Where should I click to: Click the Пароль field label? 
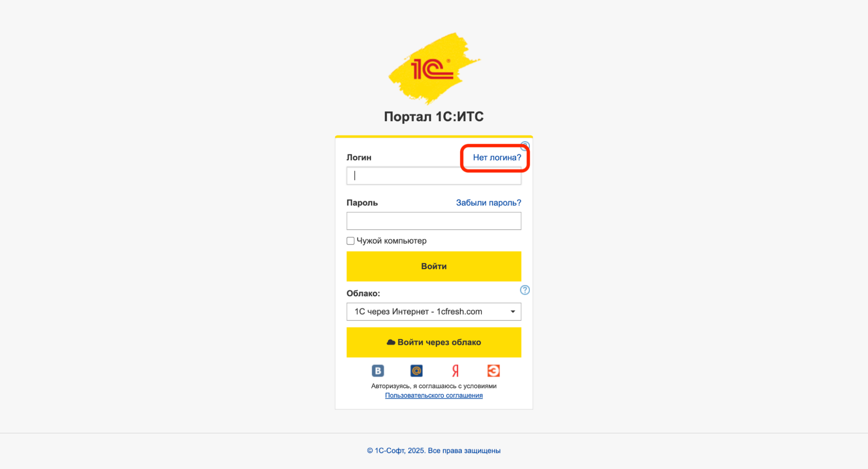[362, 203]
